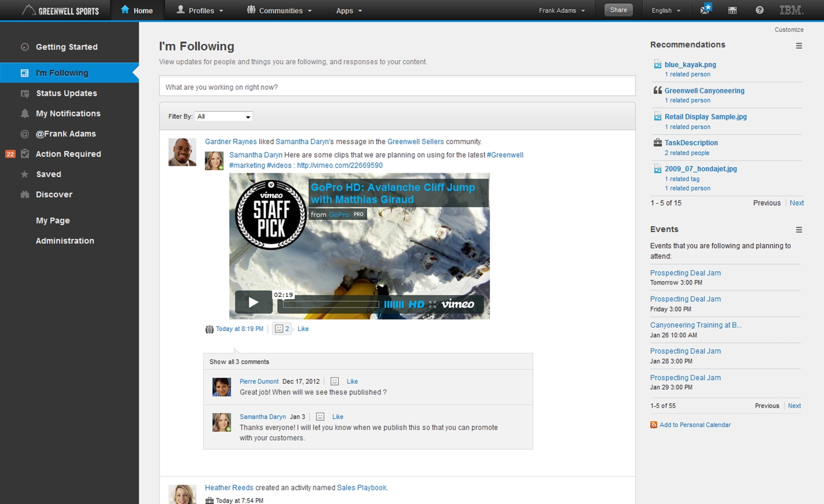824x504 pixels.
Task: Click the Share button
Action: pyautogui.click(x=618, y=10)
